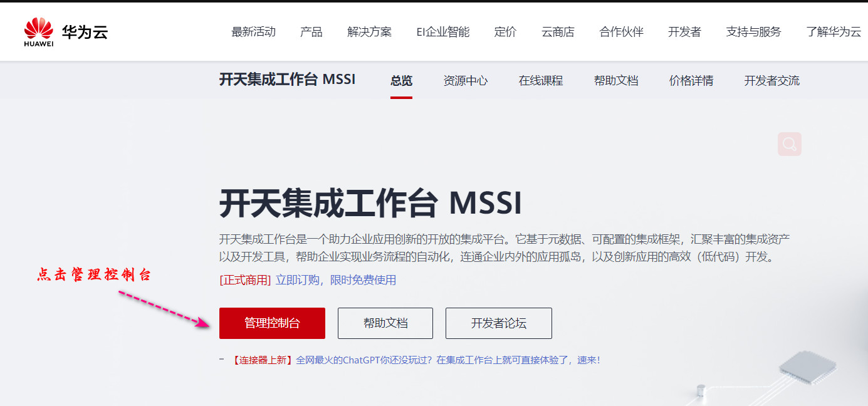Click the 开发者论坛 button
The height and width of the screenshot is (406, 868).
tap(499, 323)
